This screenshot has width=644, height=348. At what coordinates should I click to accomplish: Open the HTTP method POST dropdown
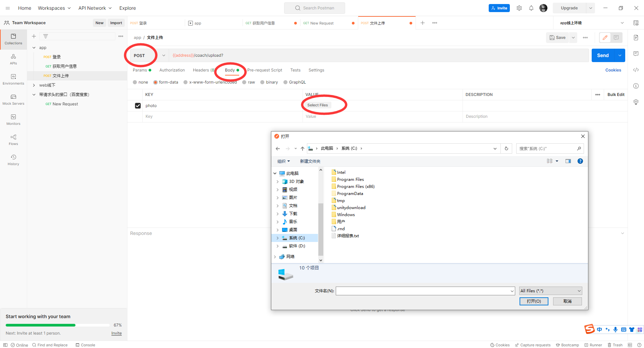tap(150, 55)
